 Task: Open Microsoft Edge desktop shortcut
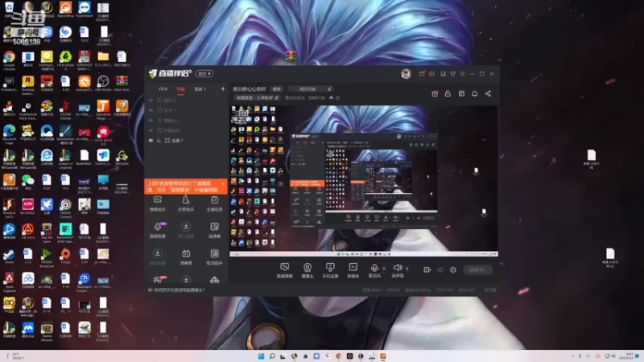point(9,134)
